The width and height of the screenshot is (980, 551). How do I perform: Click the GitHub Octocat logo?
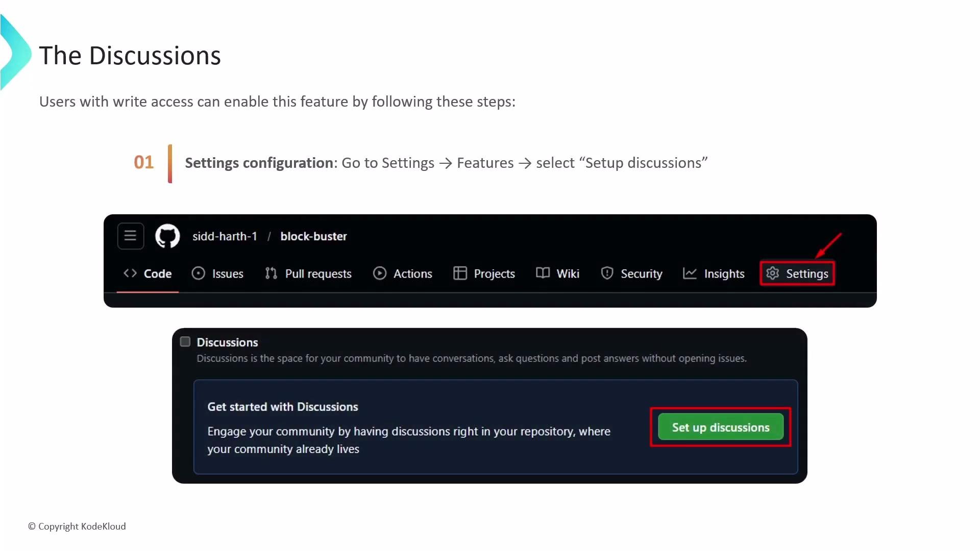coord(167,236)
